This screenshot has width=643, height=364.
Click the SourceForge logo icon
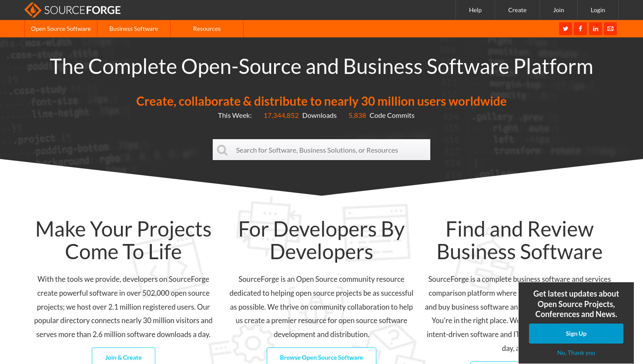coord(33,10)
